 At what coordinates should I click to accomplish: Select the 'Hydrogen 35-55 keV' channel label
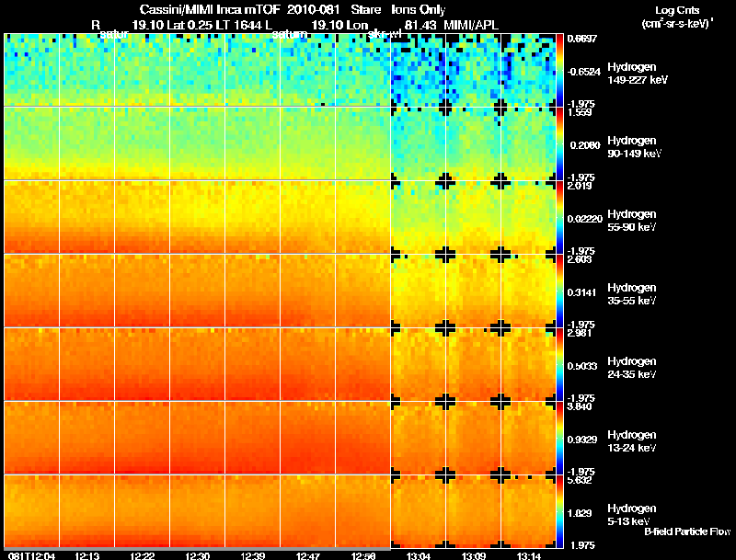click(632, 294)
